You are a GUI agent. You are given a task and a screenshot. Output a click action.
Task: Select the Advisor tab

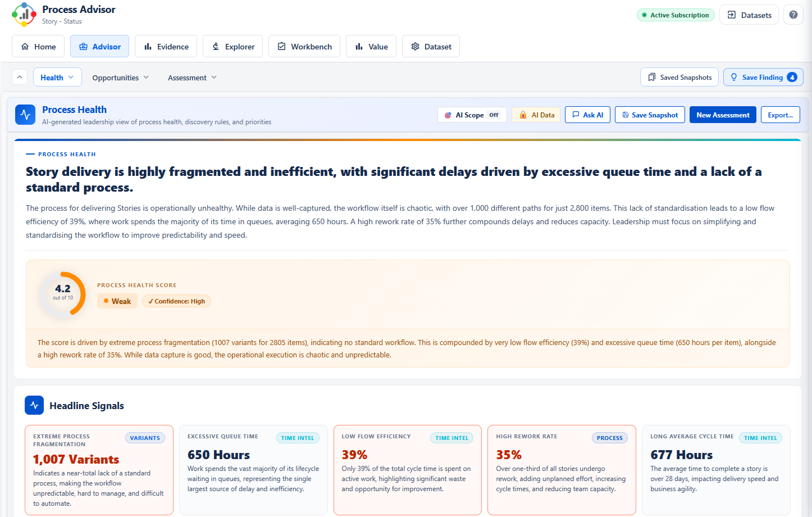point(99,47)
